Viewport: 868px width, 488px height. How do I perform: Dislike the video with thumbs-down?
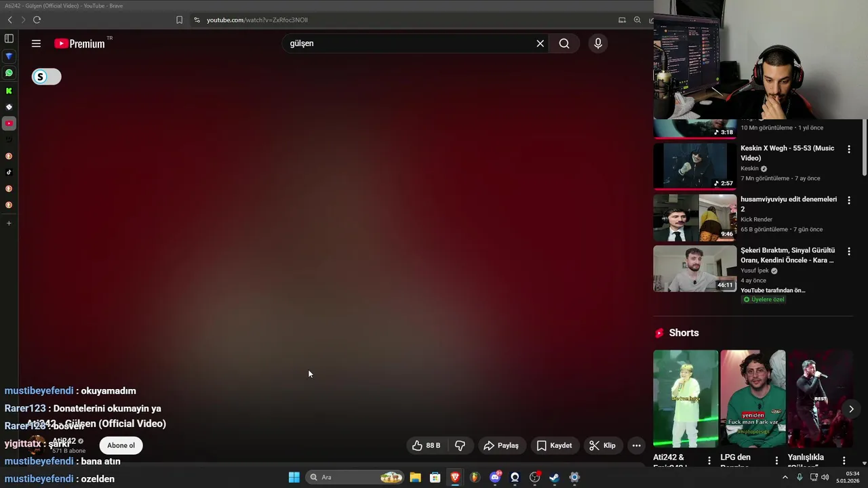[x=460, y=445]
